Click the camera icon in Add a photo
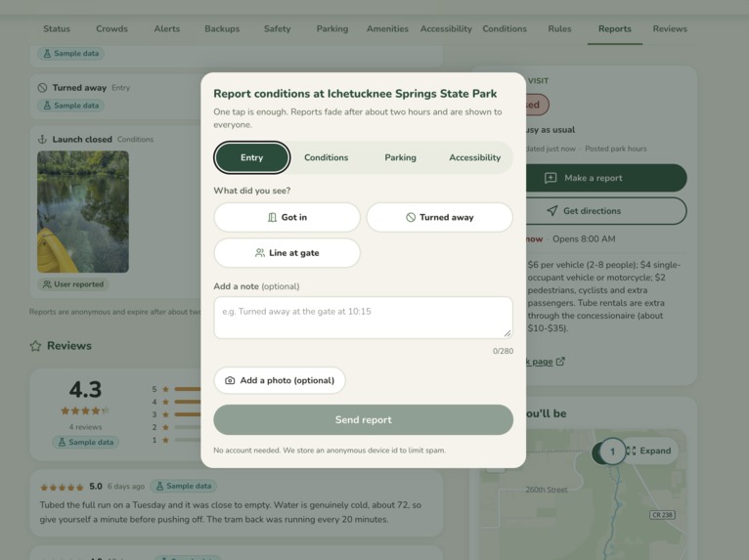Viewport: 749px width, 560px height. [230, 380]
